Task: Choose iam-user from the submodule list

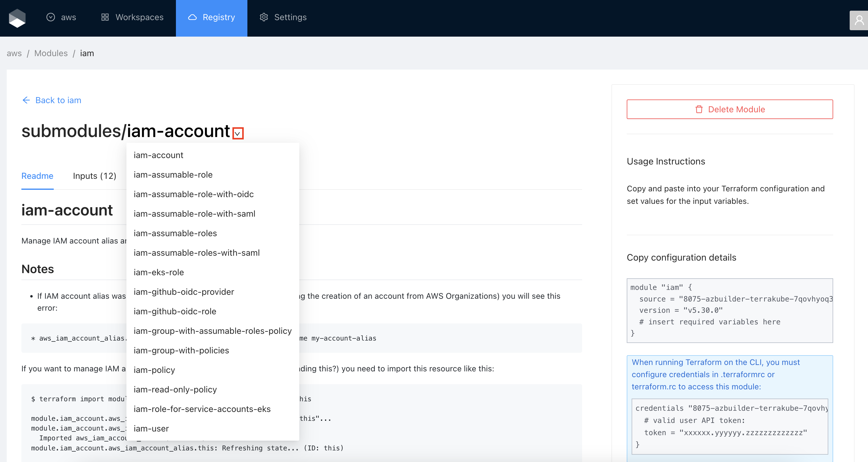Action: tap(151, 428)
